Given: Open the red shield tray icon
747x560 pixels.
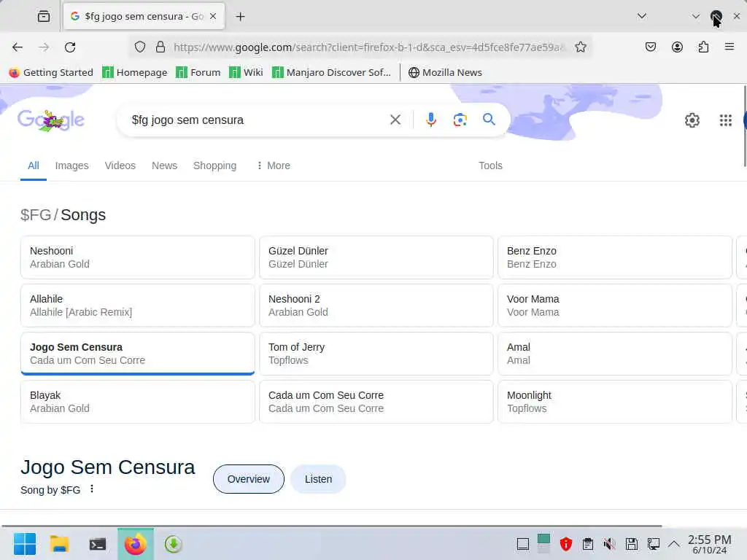Looking at the screenshot, I should pos(565,544).
